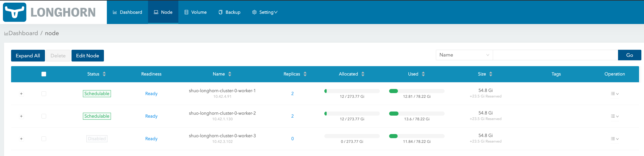Click the Edit Node button
The width and height of the screenshot is (644, 156).
88,56
